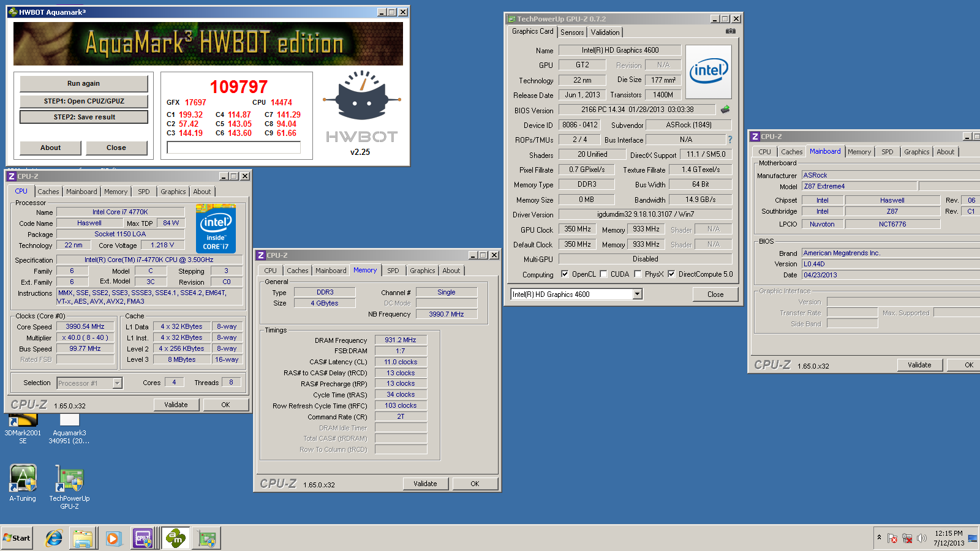Click the Aquamark total score 109797
The height and width of the screenshot is (551, 980).
[x=239, y=87]
